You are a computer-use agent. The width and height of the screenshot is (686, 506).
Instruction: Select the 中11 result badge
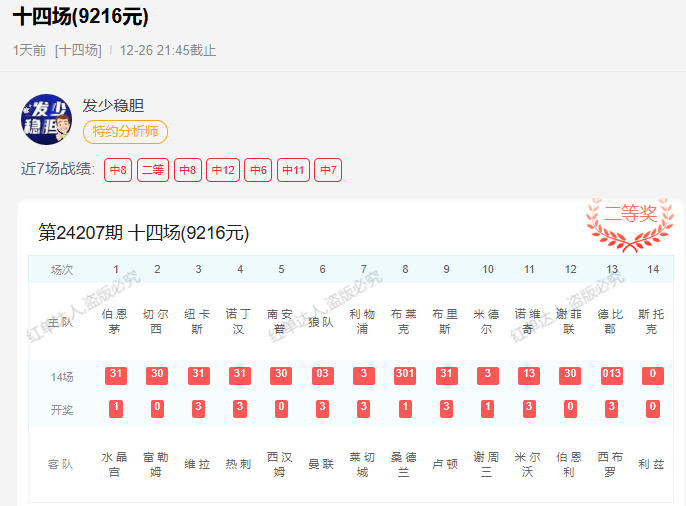(293, 170)
